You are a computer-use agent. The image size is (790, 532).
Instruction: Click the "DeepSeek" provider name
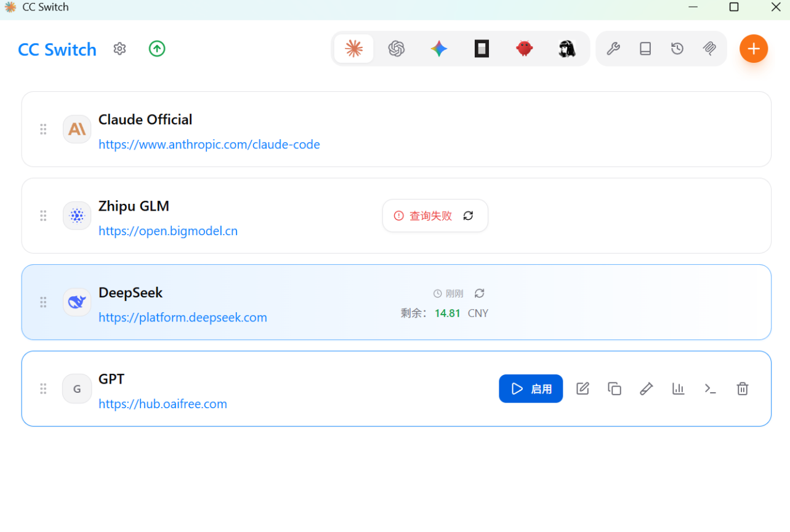131,292
